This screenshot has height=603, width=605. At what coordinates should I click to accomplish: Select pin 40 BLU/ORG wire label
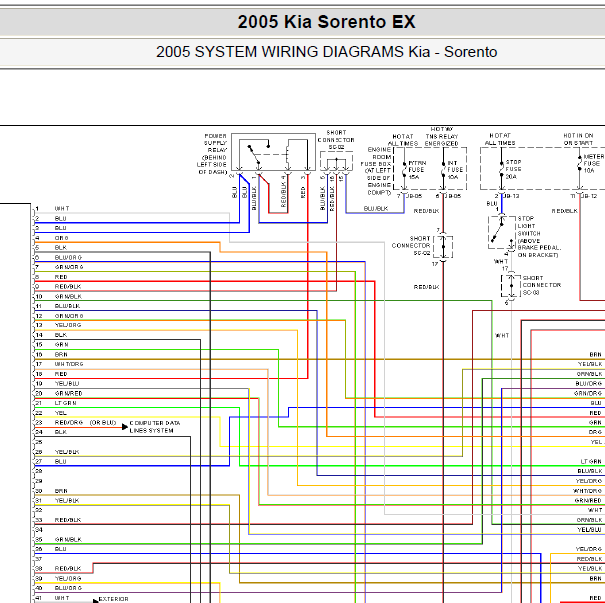pos(68,588)
